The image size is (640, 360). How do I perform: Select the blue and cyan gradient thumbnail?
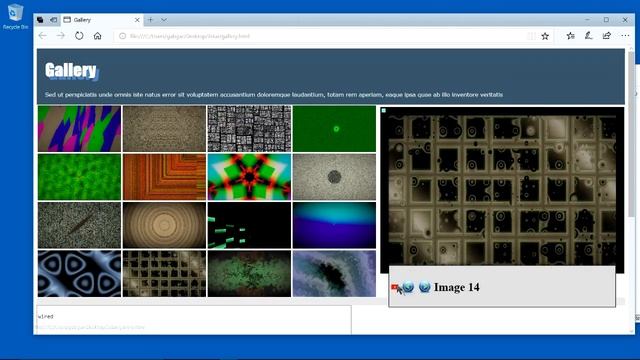click(x=334, y=225)
